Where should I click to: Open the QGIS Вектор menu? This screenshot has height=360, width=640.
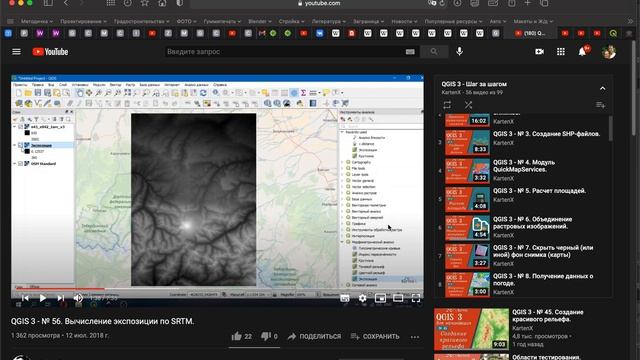point(116,85)
